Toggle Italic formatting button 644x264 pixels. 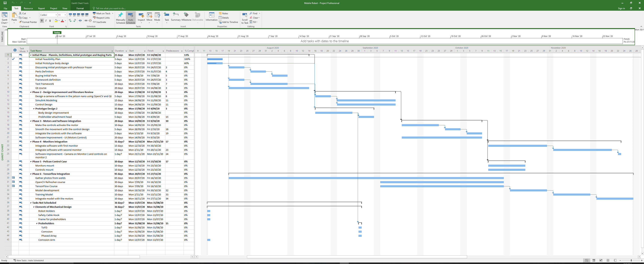tap(46, 21)
